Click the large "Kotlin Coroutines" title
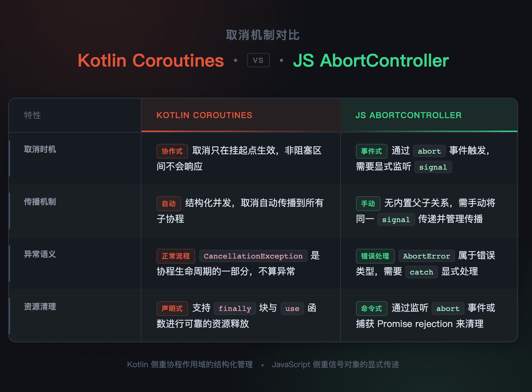This screenshot has height=392, width=532. pos(151,60)
